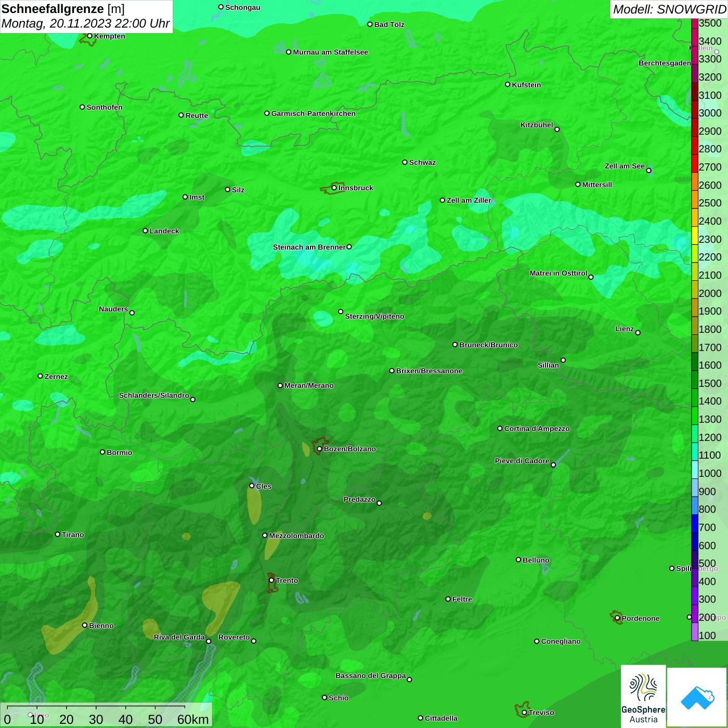Click the Feltre marker dot
728x728 pixels.
(x=448, y=599)
